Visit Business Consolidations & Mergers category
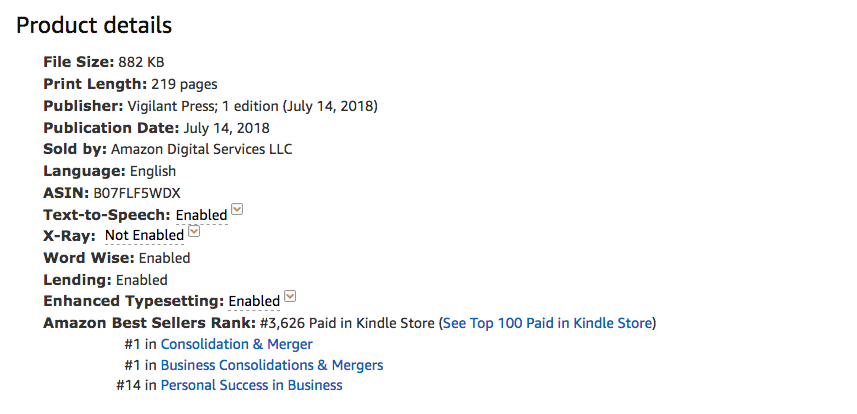Image resolution: width=857 pixels, height=414 pixels. click(x=272, y=365)
